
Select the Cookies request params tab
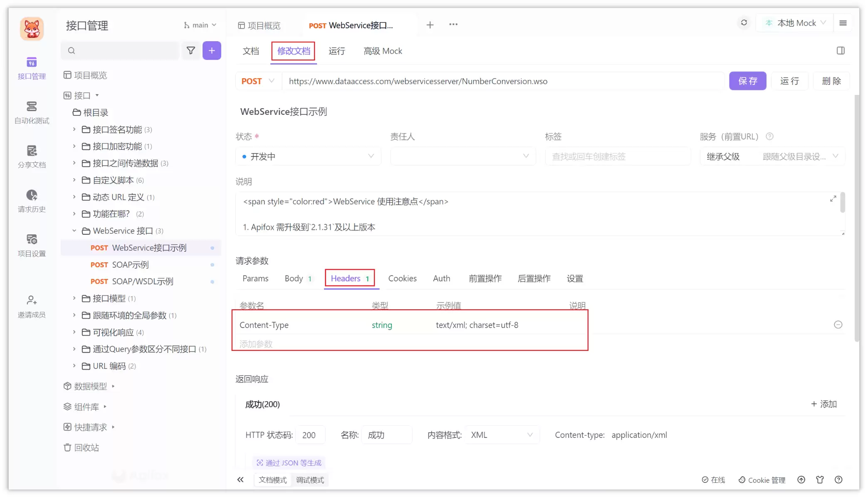[402, 278]
